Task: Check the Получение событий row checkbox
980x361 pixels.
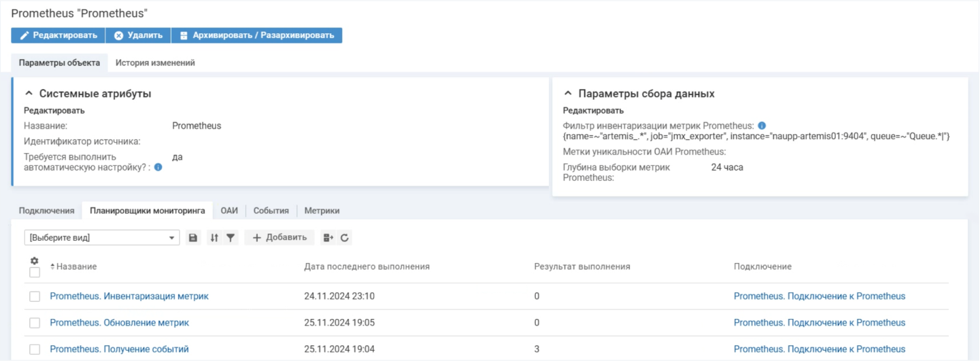Action: [35, 349]
